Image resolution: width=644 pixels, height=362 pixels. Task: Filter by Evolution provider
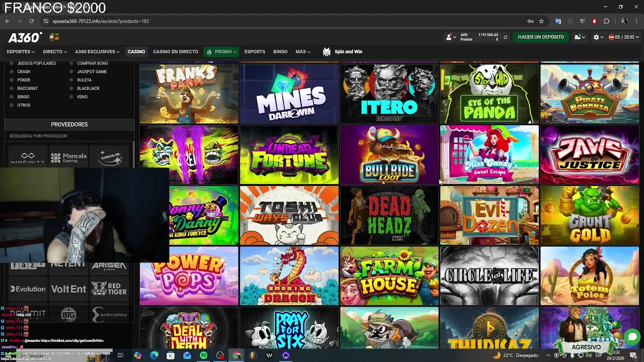[28, 289]
